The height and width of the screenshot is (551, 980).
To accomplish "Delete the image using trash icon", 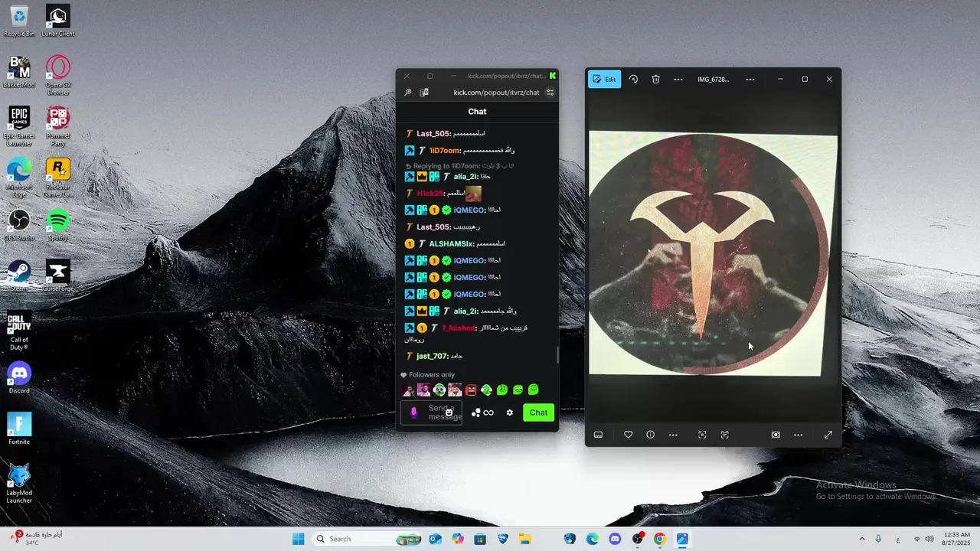I will pos(655,79).
